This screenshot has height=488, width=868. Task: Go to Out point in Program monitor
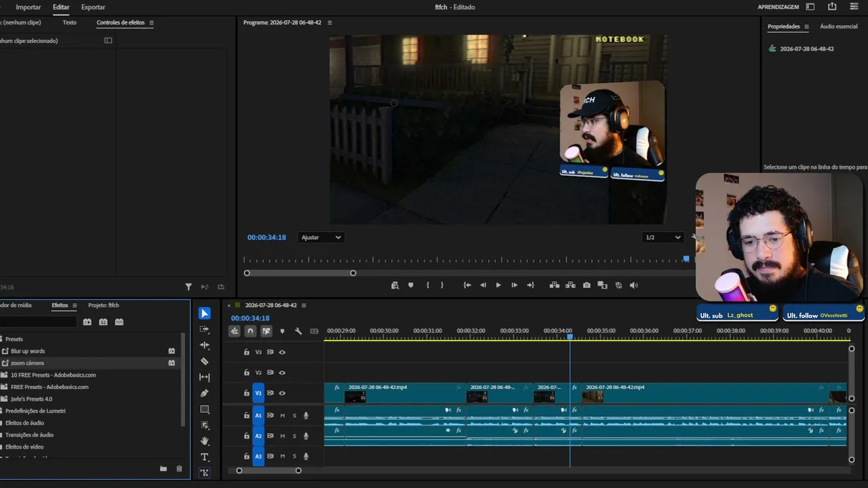click(530, 285)
